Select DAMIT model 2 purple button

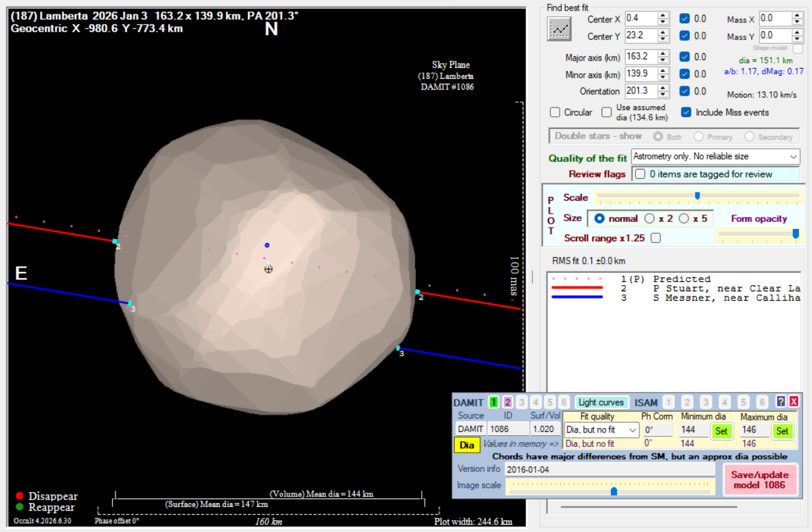(507, 402)
